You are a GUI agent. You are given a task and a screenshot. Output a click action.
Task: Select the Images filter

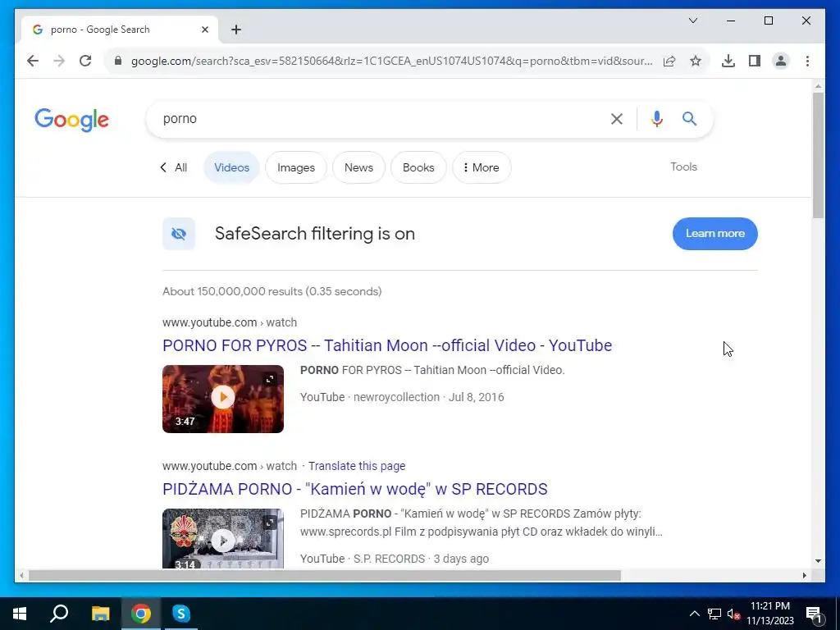[295, 167]
